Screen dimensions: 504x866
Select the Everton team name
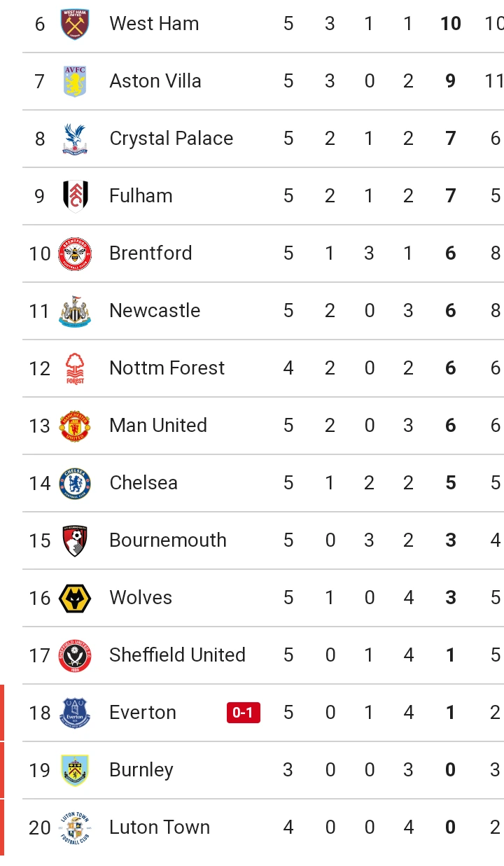(x=143, y=713)
